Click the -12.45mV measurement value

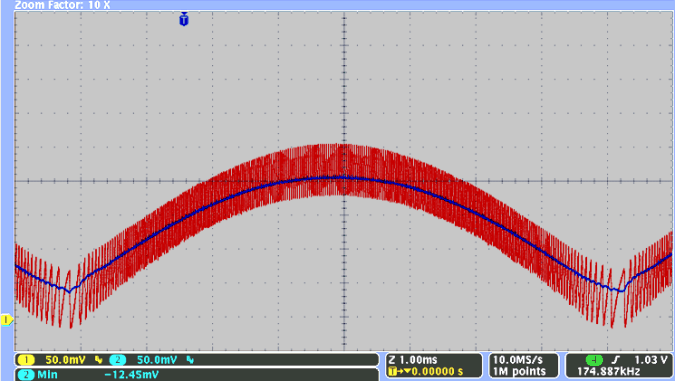click(132, 375)
